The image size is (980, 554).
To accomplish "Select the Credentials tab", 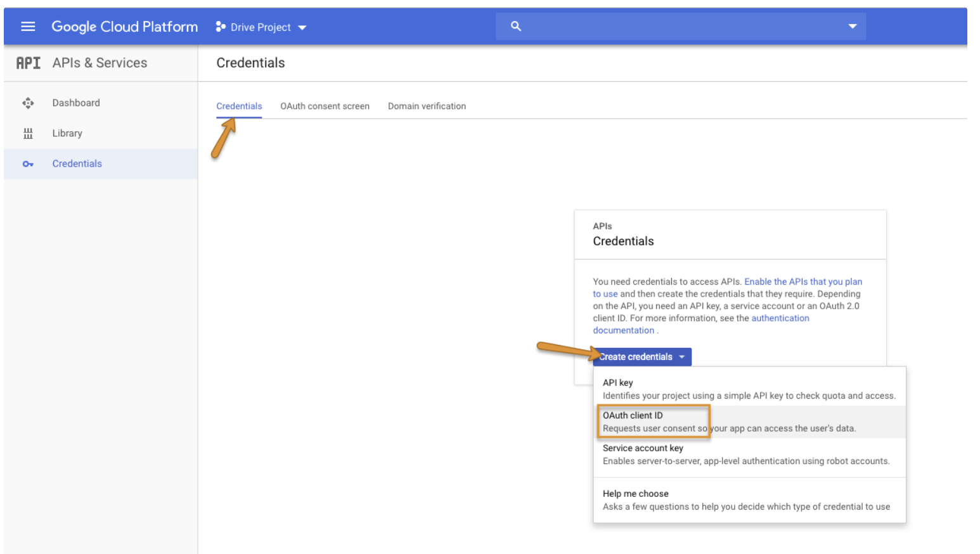I will tap(239, 106).
